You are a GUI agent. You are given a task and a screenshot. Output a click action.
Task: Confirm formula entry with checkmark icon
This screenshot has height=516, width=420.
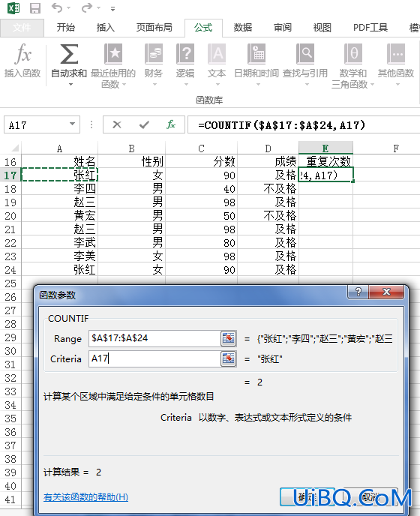(144, 124)
